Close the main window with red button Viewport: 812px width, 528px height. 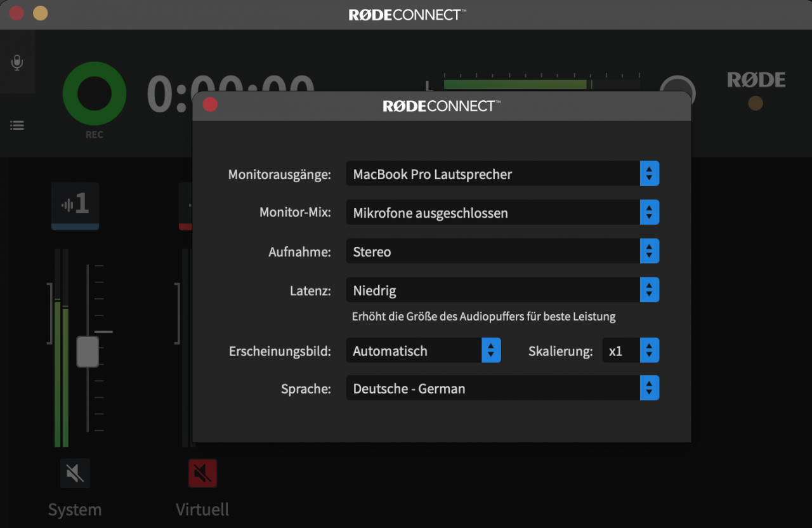click(x=16, y=13)
